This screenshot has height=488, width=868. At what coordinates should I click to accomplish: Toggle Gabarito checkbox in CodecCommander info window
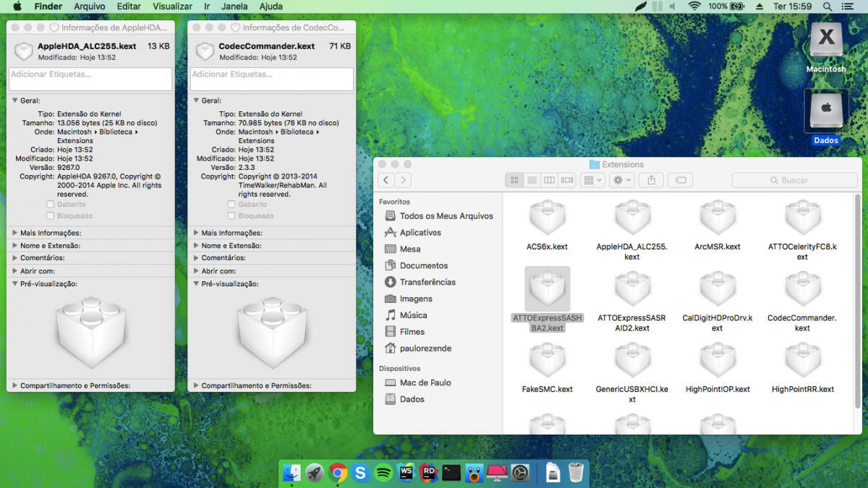click(x=231, y=205)
